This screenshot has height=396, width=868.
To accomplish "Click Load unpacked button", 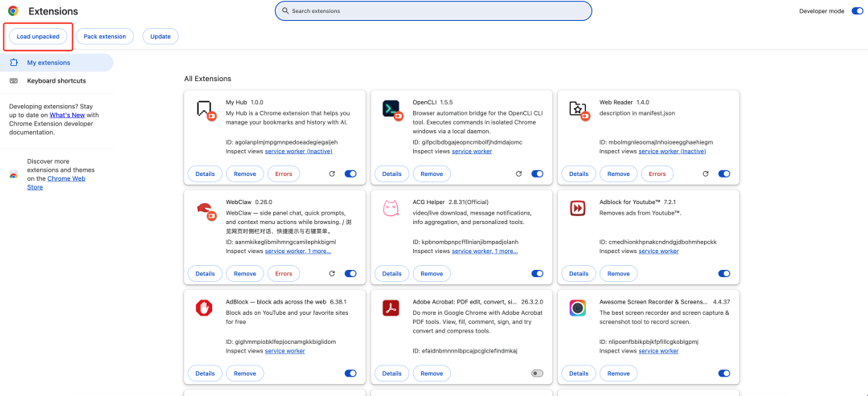I will click(x=38, y=36).
